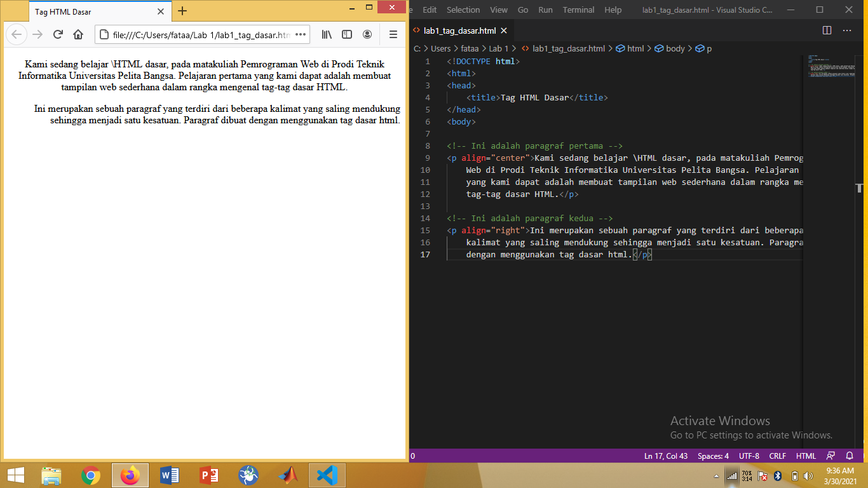This screenshot has height=488, width=868.
Task: Click the notifications bell in VS Code status bar
Action: [850, 456]
